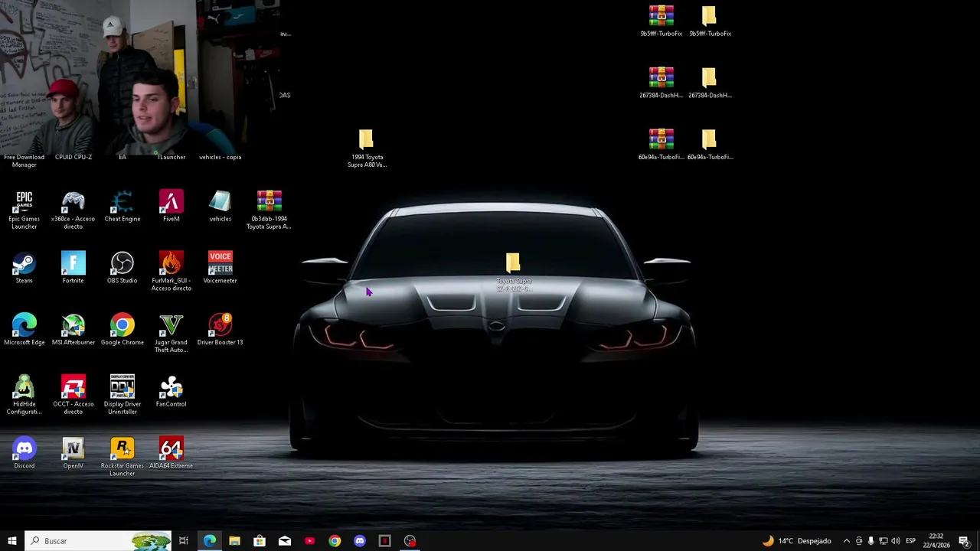Open Discord from the taskbar

(360, 541)
